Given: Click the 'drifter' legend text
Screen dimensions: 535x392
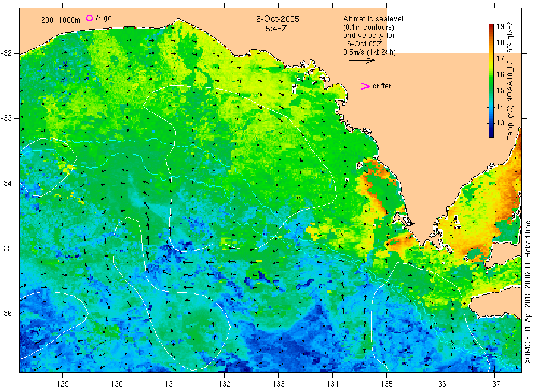Looking at the screenshot, I should [382, 86].
